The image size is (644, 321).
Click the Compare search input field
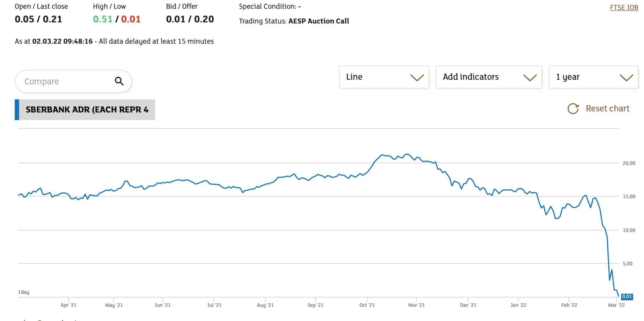point(73,81)
